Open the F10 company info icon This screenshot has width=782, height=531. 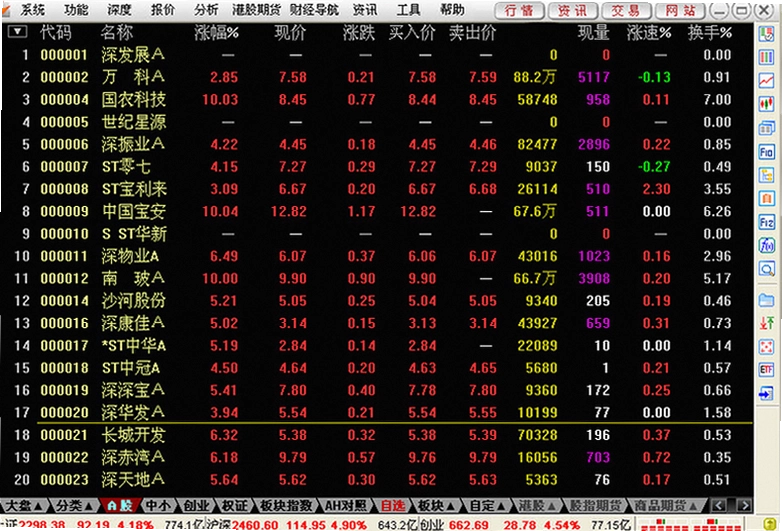tap(767, 152)
